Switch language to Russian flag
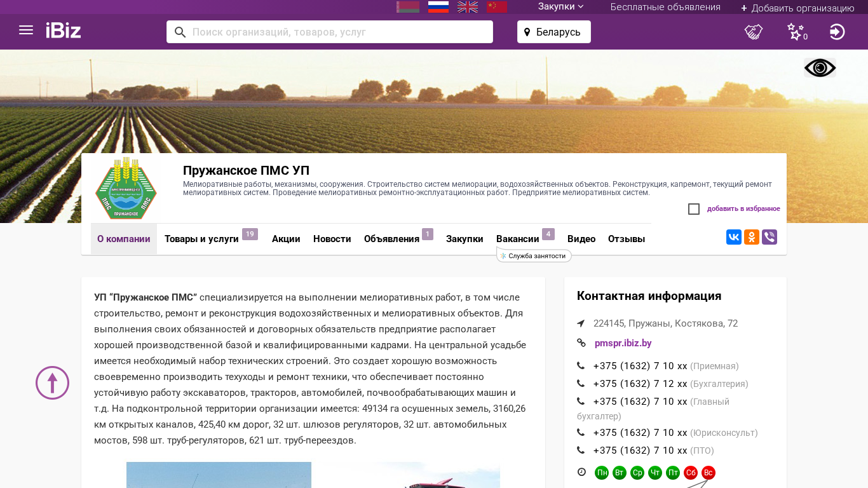Viewport: 868px width, 488px height. tap(438, 7)
